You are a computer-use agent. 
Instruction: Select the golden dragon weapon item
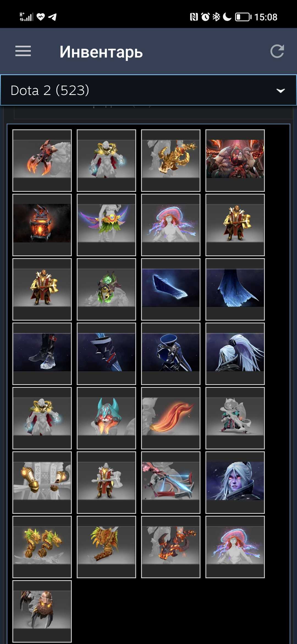[x=171, y=160]
